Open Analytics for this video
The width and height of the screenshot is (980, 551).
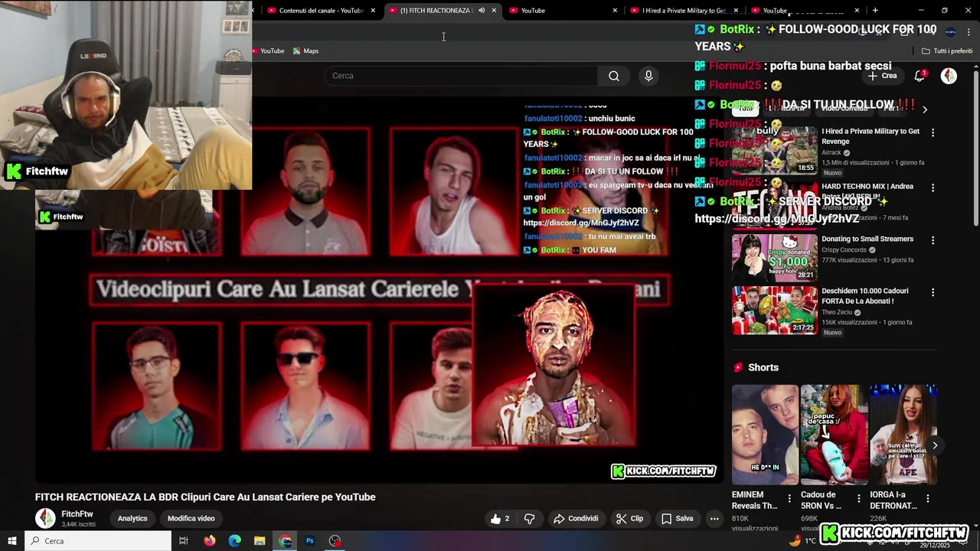(132, 519)
